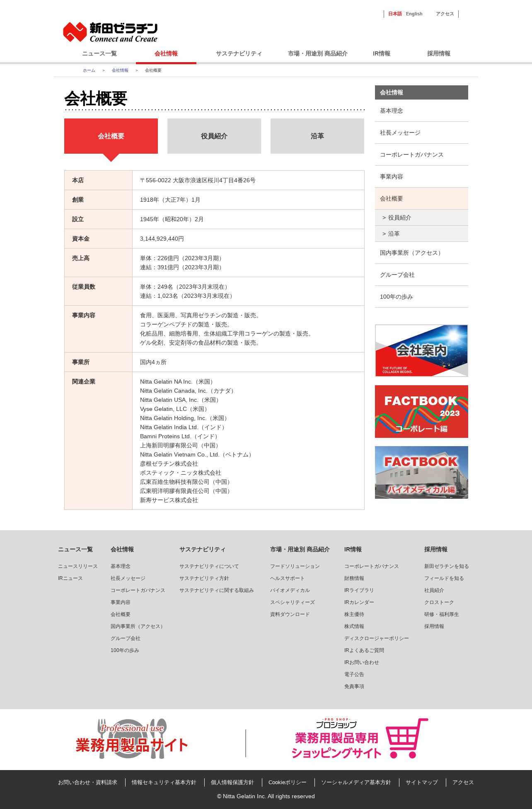This screenshot has width=532, height=809.
Task: Open アクセス in bottom bar
Action: (463, 782)
